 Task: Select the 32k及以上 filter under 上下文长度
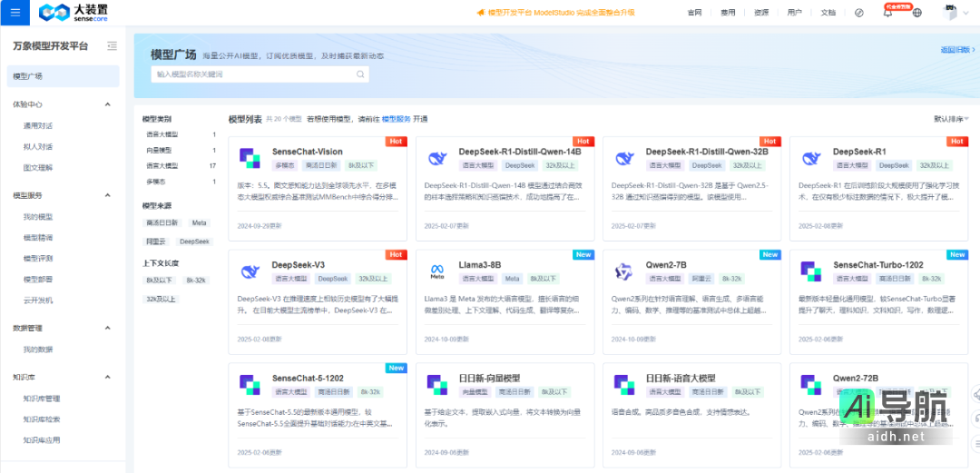click(x=162, y=299)
